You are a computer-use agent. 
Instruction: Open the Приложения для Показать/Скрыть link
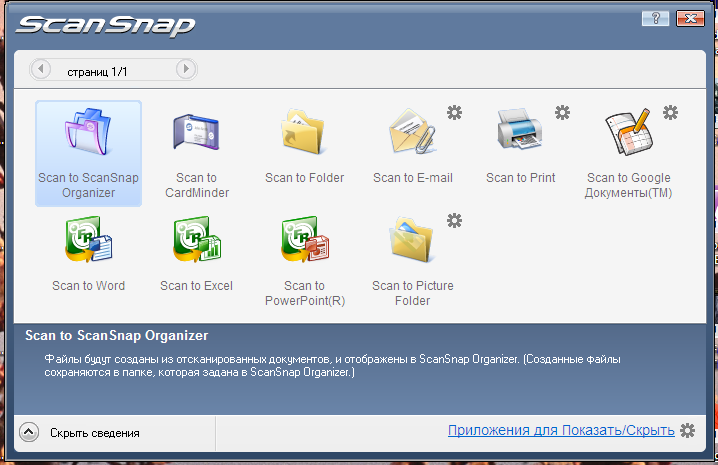[x=561, y=431]
